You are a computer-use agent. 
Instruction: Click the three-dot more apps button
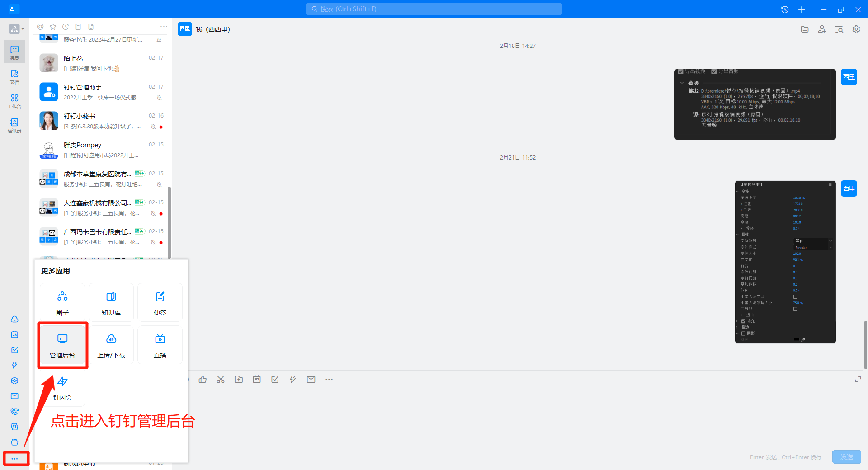(14, 459)
